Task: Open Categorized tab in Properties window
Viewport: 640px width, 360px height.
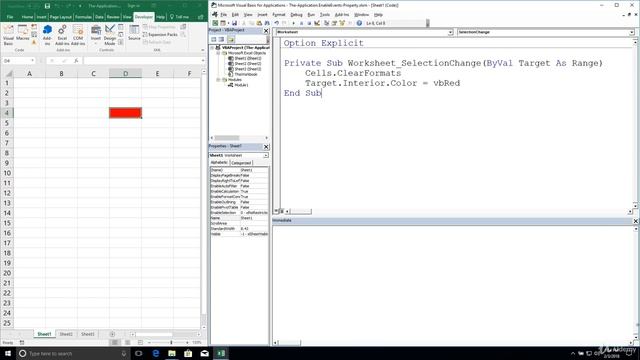Action: click(x=241, y=163)
